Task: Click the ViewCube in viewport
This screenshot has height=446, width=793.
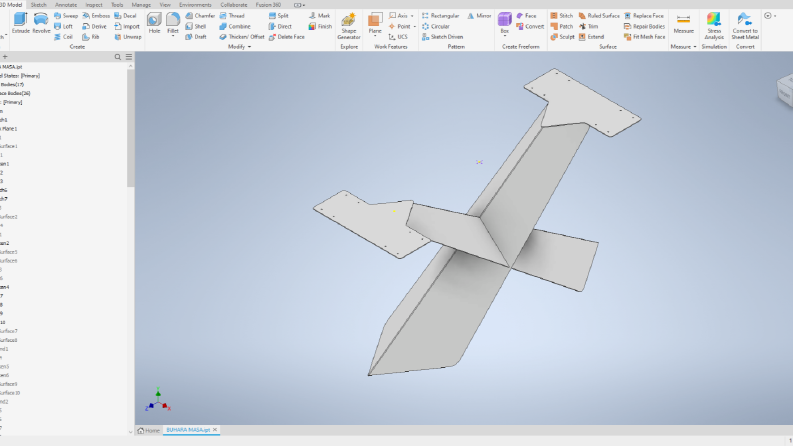Action: point(785,91)
